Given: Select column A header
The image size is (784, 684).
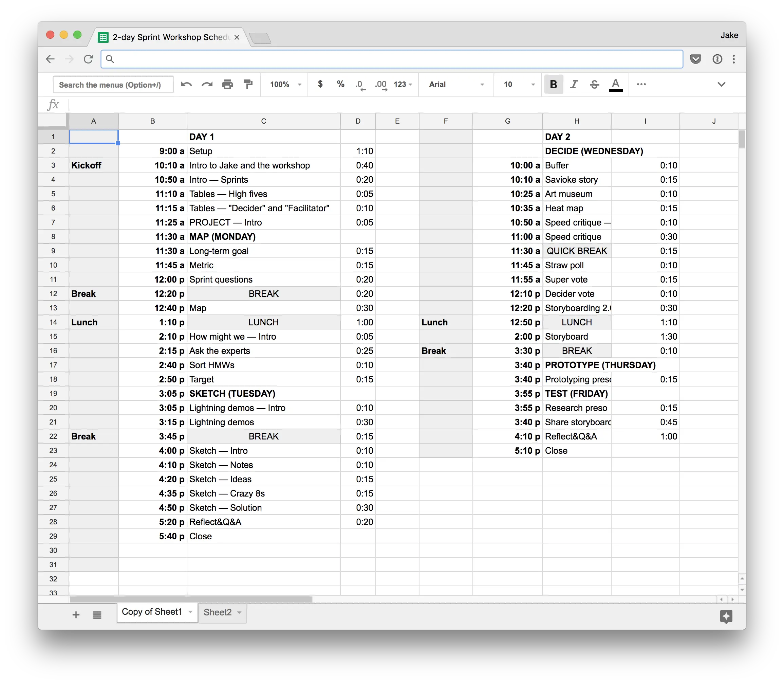Looking at the screenshot, I should (93, 121).
